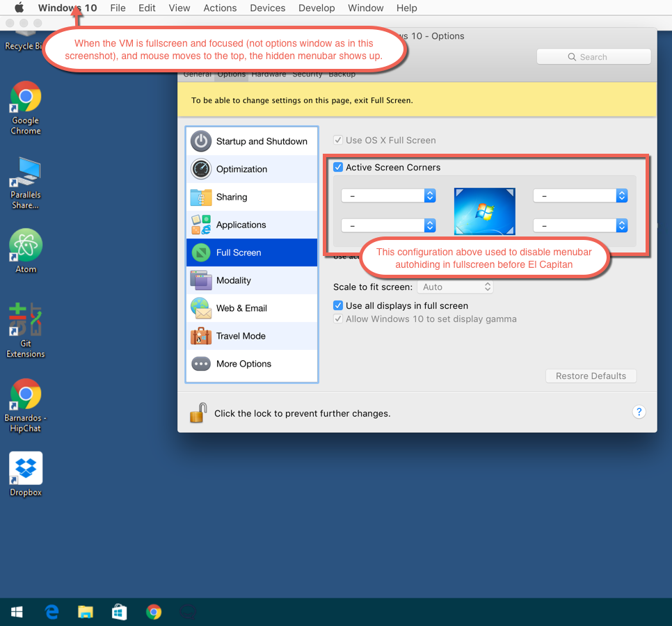
Task: Select the Optimization gauge icon
Action: tap(201, 169)
